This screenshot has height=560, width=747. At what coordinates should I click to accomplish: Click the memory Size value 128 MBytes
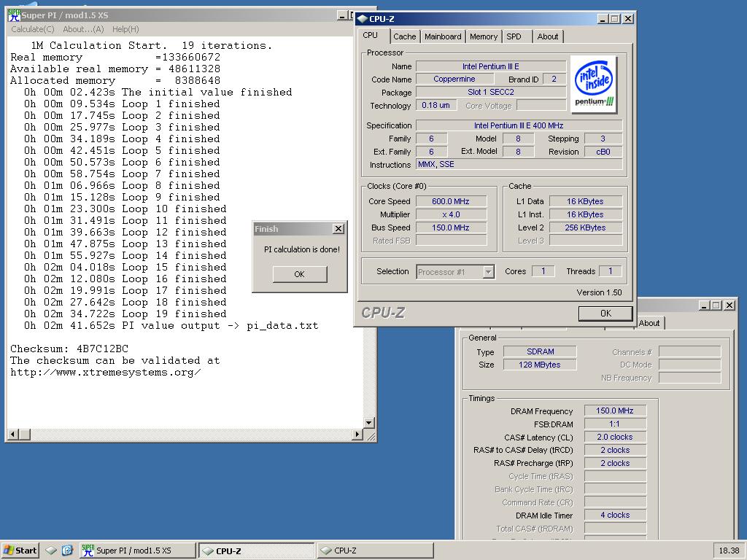point(540,365)
